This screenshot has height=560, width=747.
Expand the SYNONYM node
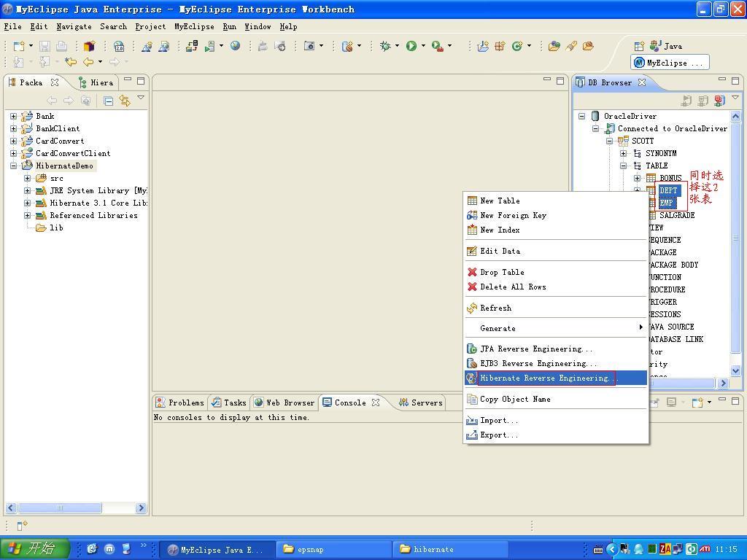point(623,153)
